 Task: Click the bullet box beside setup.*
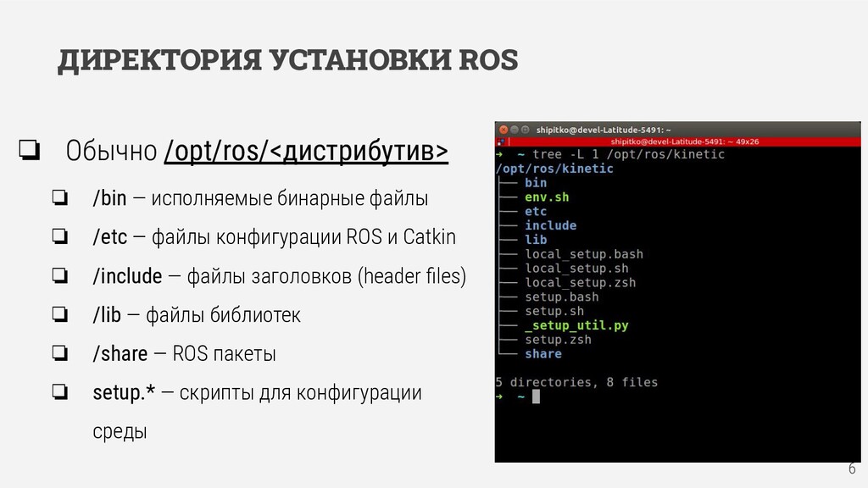[60, 391]
